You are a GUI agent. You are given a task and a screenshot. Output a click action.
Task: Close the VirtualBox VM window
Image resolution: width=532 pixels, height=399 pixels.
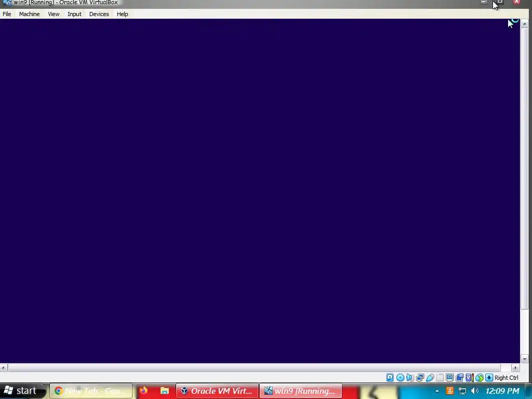[x=516, y=2]
